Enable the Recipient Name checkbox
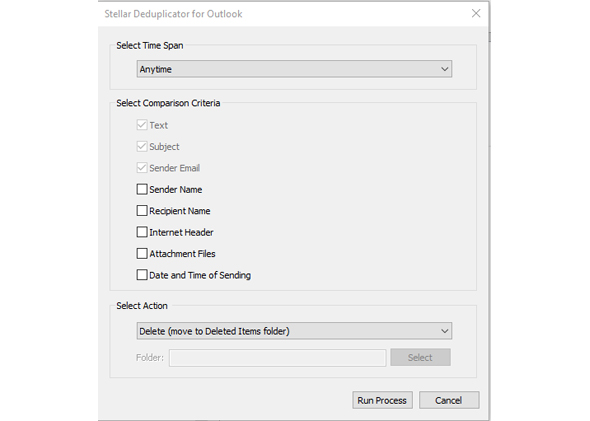Screen dimensions: 590x421 [142, 211]
